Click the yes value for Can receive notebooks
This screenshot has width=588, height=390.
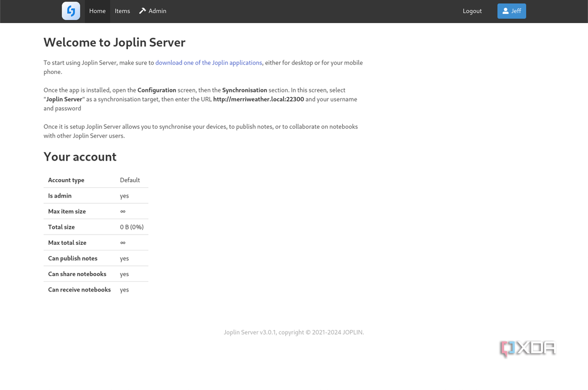(124, 290)
